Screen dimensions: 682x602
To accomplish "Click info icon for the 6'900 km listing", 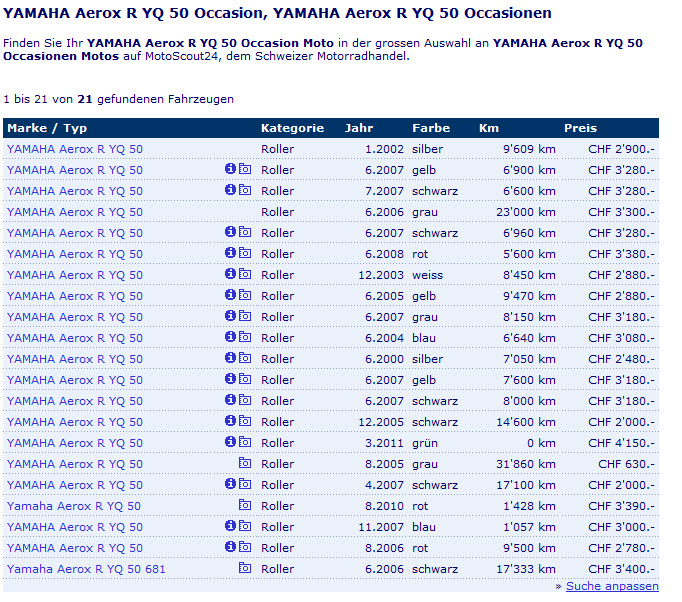I will pyautogui.click(x=230, y=170).
